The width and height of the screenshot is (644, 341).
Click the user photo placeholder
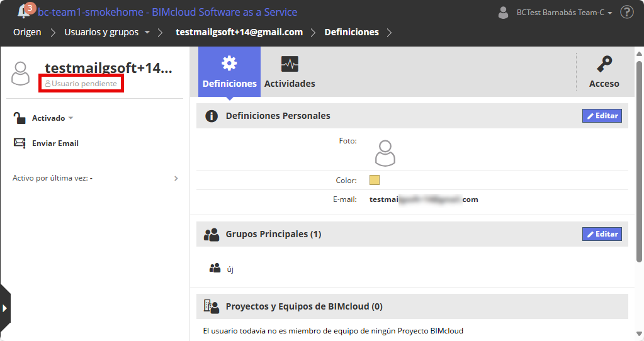coord(385,153)
